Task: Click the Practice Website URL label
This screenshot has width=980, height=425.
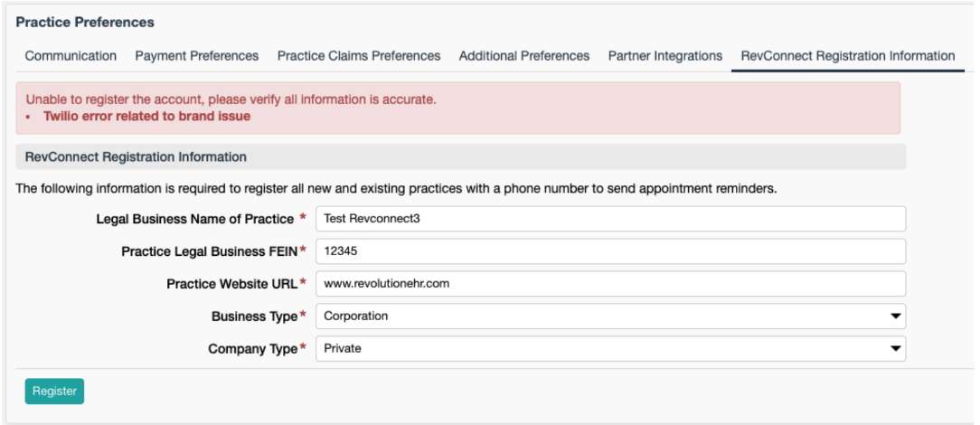Action: (x=231, y=284)
